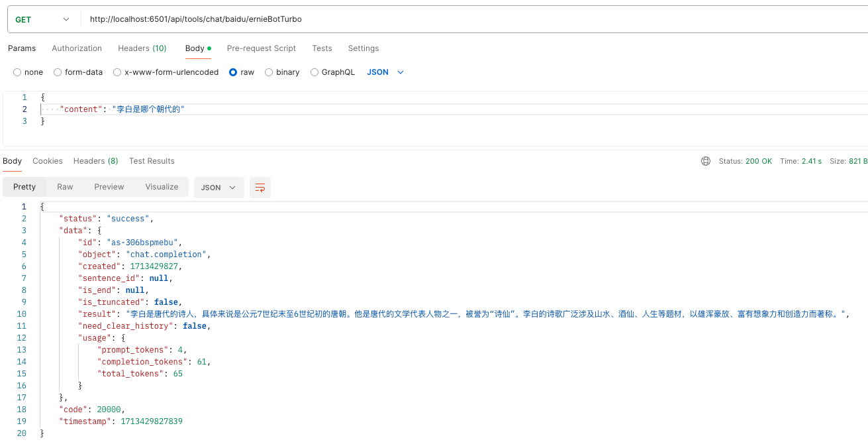Open the Pre-request Script tab
This screenshot has width=868, height=448.
[x=262, y=48]
